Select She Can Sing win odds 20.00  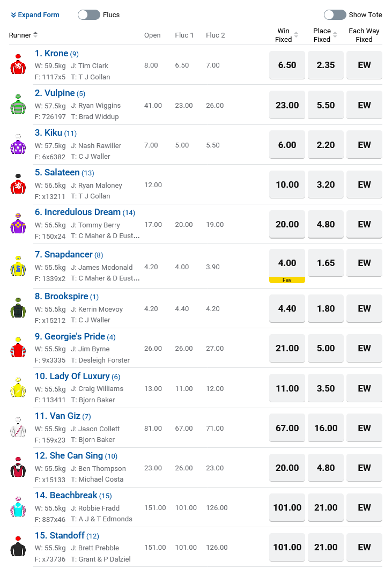coord(287,468)
